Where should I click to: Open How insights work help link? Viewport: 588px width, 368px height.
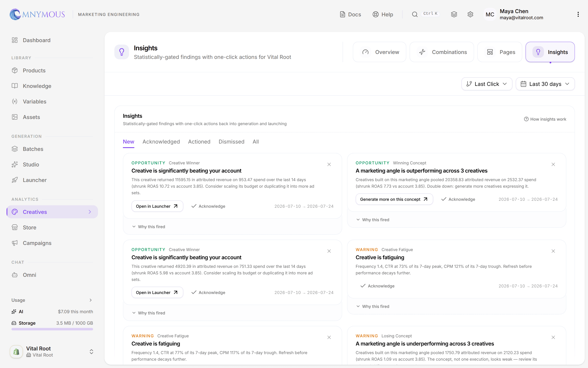(x=545, y=119)
